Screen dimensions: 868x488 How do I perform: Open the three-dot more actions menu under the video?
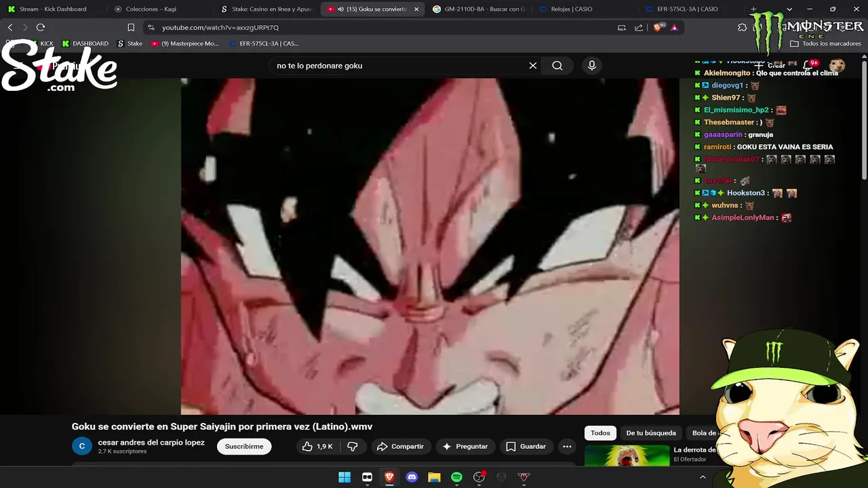[567, 447]
